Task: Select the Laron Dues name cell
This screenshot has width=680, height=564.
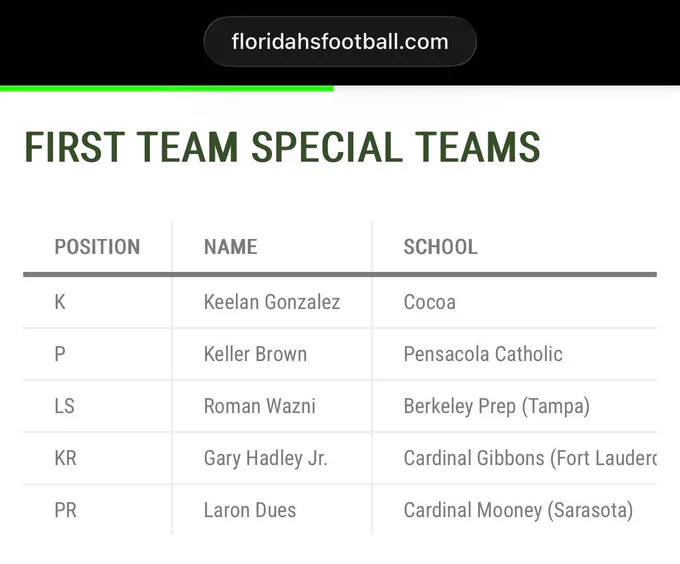Action: tap(272, 510)
